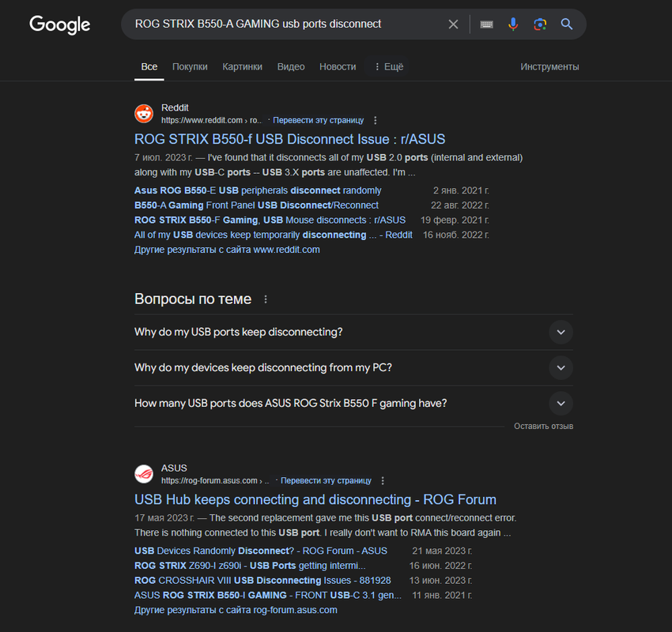Image resolution: width=672 pixels, height=632 pixels.
Task: Open ROG STRIX B550-f USB Disconnect Issue
Action: tap(289, 139)
